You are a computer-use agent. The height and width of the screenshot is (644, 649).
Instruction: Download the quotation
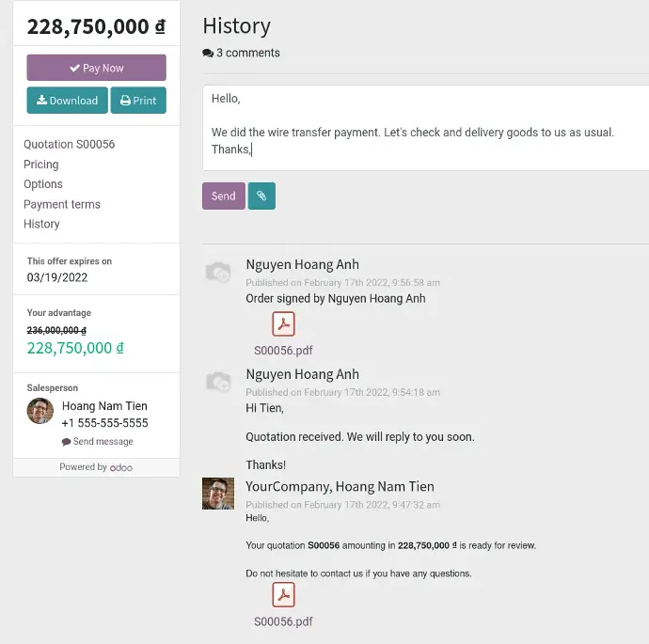coord(67,101)
